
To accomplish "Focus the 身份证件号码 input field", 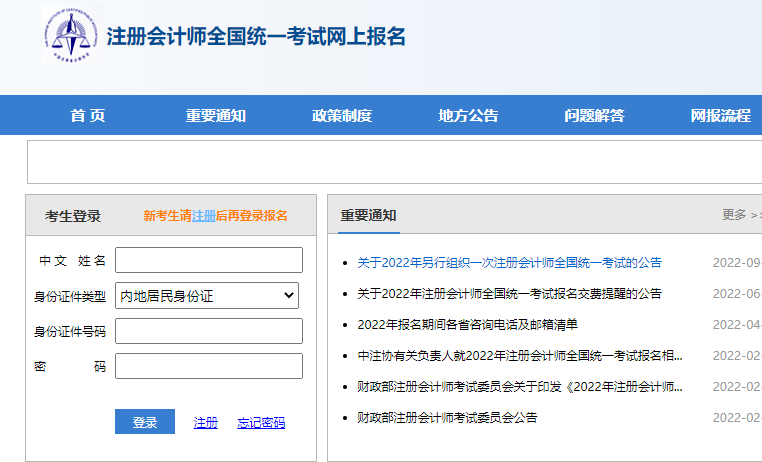I will (208, 331).
